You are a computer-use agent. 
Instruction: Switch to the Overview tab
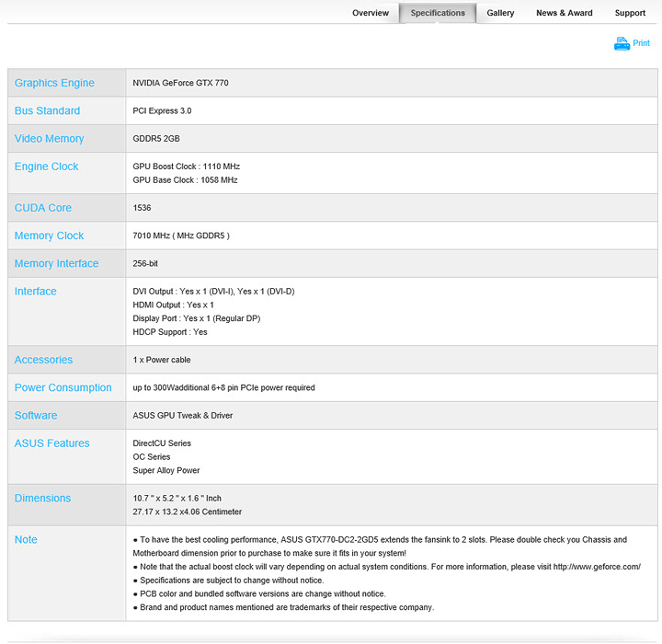click(x=371, y=13)
